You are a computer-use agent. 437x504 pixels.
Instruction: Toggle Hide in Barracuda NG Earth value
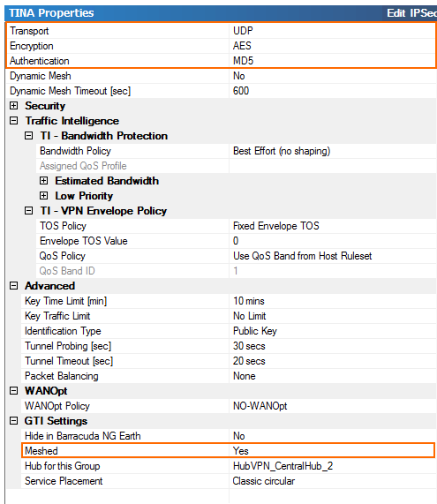pyautogui.click(x=333, y=436)
